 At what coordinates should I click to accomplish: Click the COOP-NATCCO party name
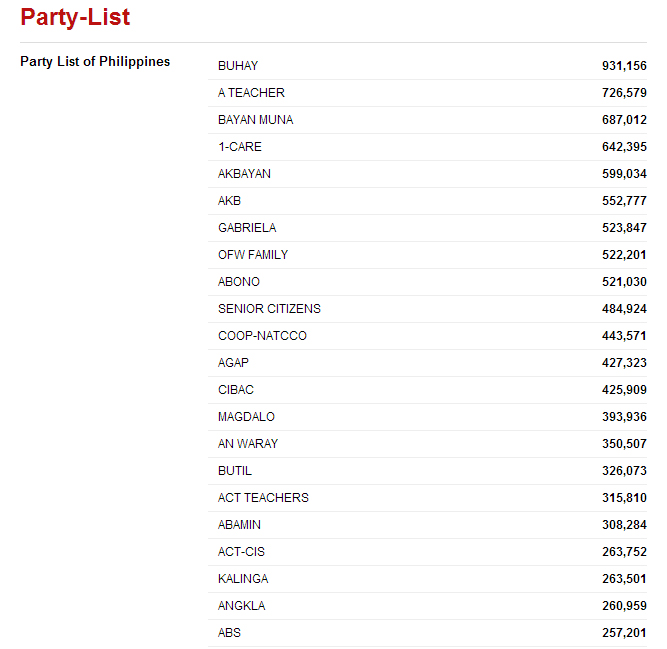(262, 336)
